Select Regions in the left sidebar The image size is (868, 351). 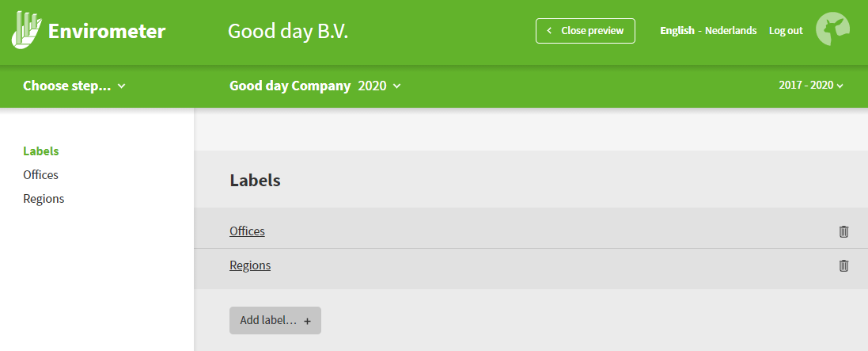point(44,199)
